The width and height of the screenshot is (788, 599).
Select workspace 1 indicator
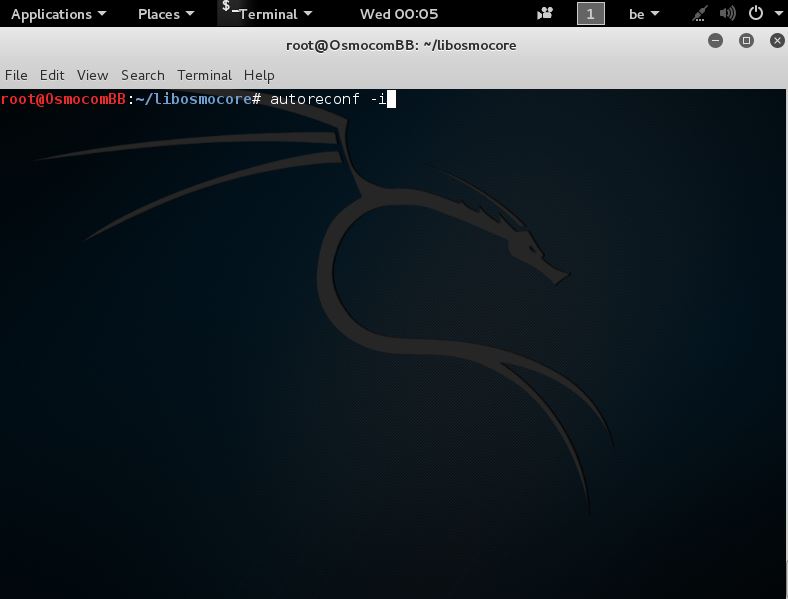(590, 14)
